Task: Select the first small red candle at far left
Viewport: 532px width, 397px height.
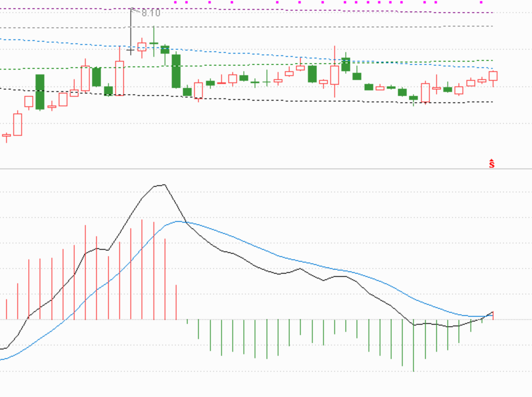Action: coord(6,137)
